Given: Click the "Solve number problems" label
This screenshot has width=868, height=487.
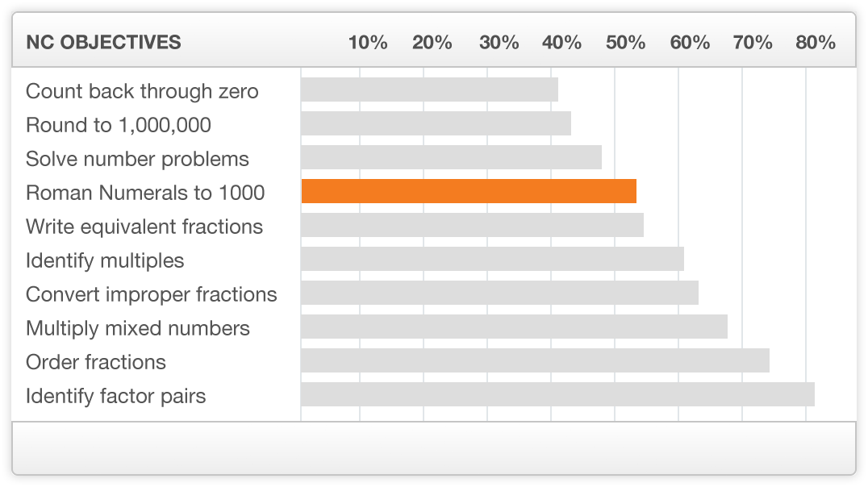Looking at the screenshot, I should 137,159.
